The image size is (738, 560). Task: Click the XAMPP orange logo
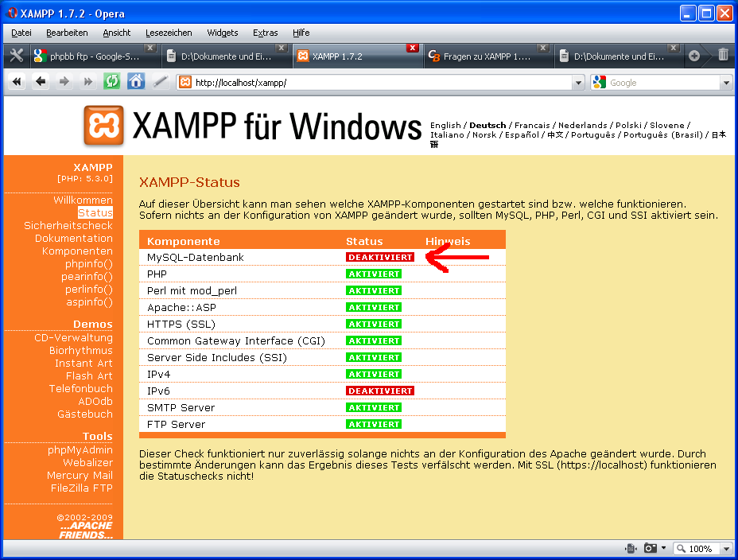tap(104, 126)
